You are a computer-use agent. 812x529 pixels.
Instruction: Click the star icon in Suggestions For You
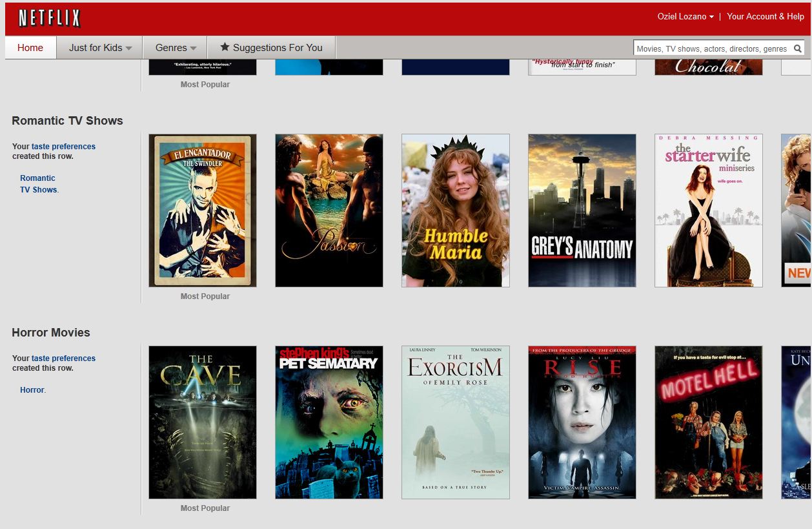click(225, 47)
